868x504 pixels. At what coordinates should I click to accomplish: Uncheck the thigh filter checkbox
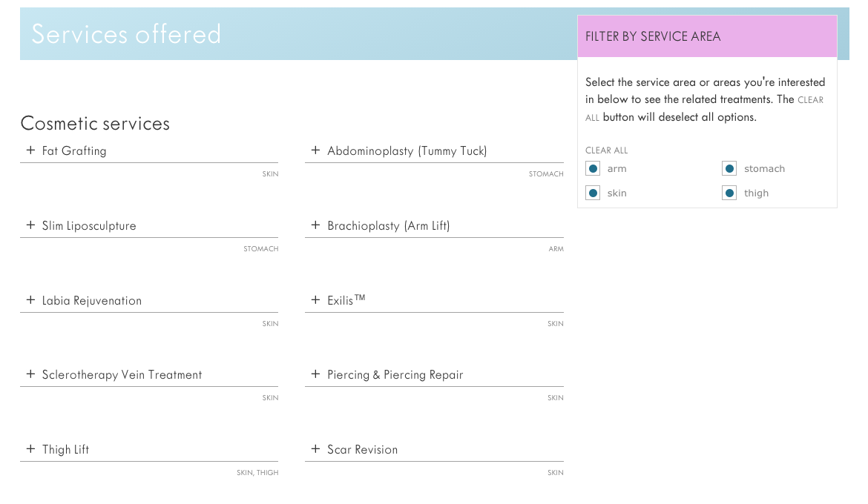pyautogui.click(x=729, y=193)
